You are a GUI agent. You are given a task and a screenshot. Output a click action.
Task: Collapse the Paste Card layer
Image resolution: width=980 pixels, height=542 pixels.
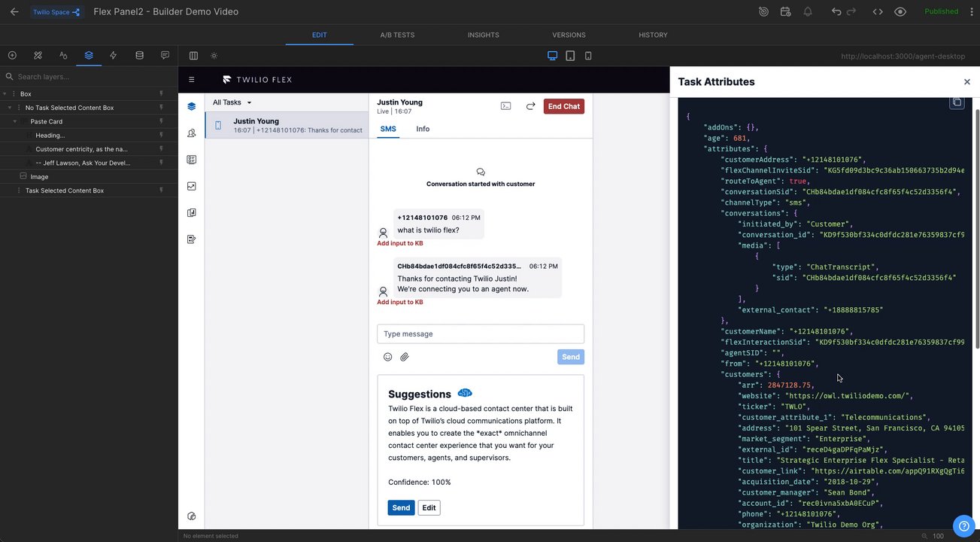[15, 121]
